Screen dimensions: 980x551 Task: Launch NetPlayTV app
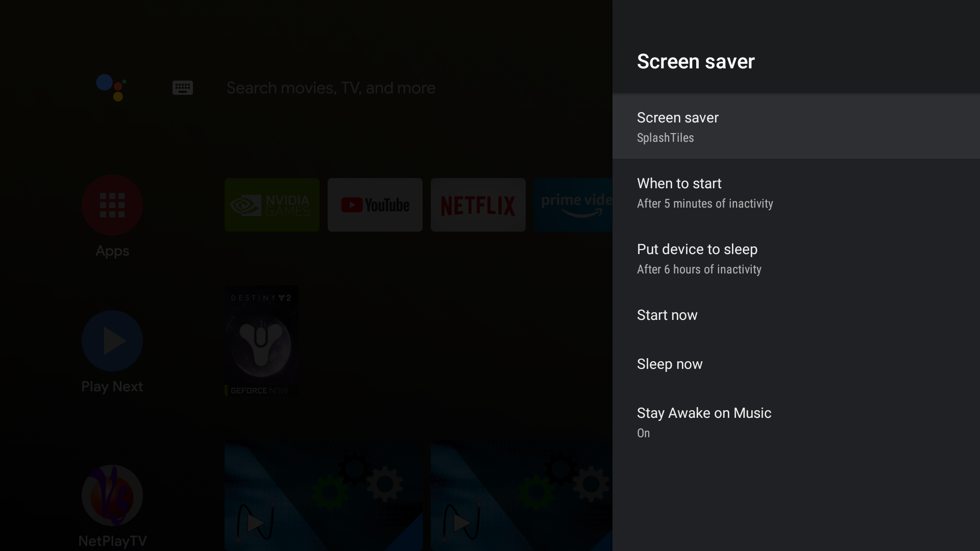click(x=112, y=496)
